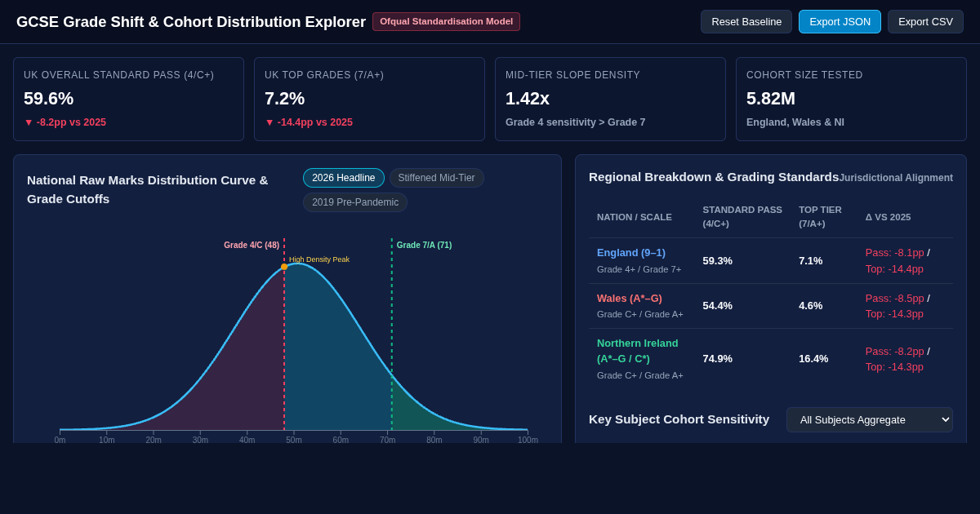Click the Δ vs 2025 column header
This screenshot has width=980, height=514.
pyautogui.click(x=889, y=217)
